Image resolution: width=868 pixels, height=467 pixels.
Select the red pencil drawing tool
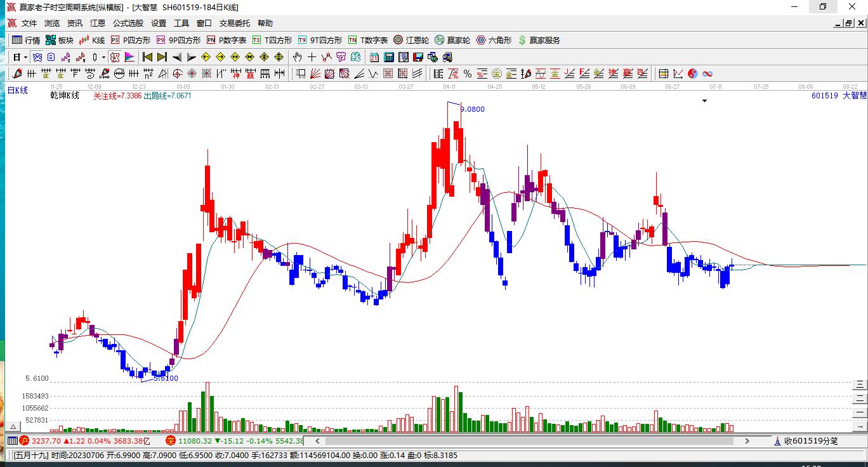point(17,74)
